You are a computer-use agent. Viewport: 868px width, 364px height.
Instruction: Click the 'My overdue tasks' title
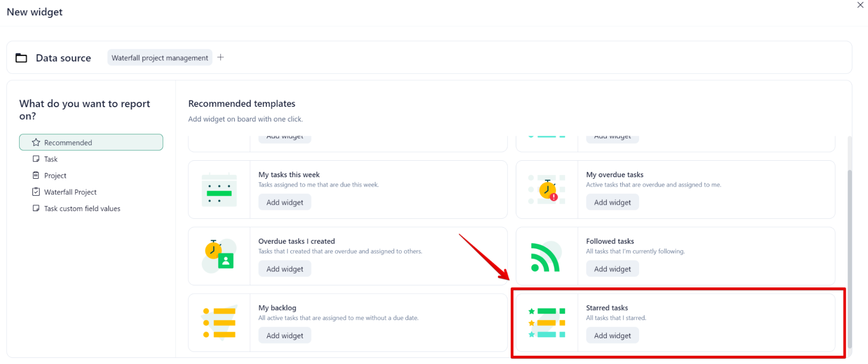coord(614,175)
